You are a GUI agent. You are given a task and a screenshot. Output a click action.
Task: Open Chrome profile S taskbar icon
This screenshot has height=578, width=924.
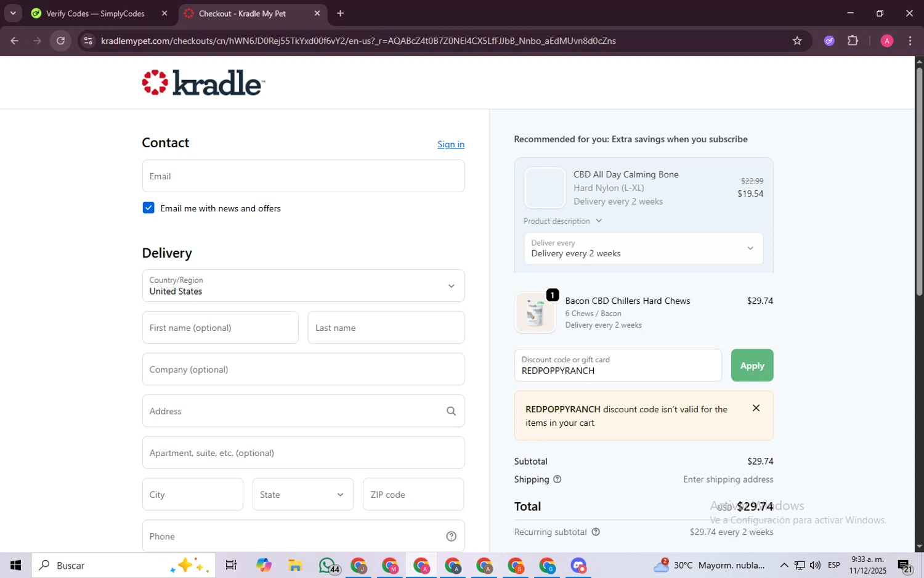(516, 565)
